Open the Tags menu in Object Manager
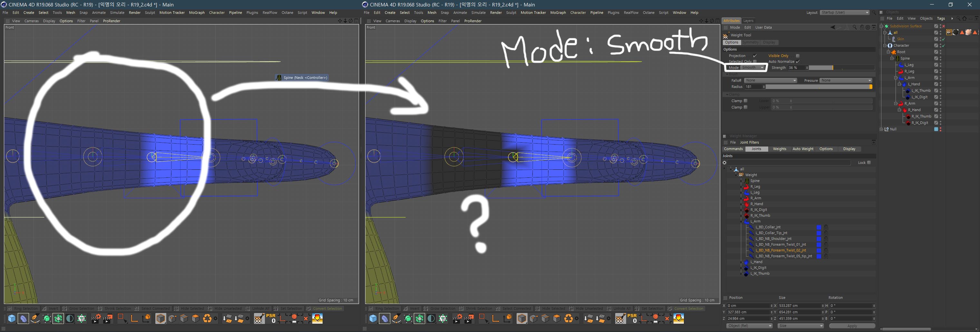 tap(940, 19)
